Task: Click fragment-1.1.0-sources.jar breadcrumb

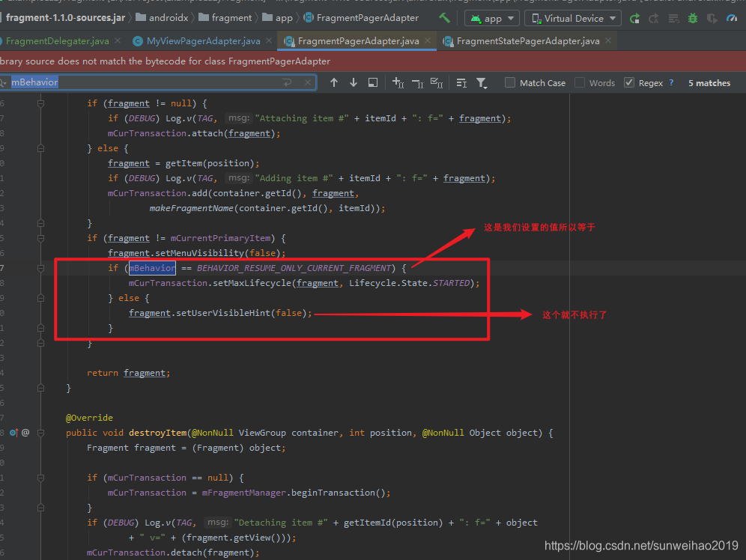Action: point(65,18)
